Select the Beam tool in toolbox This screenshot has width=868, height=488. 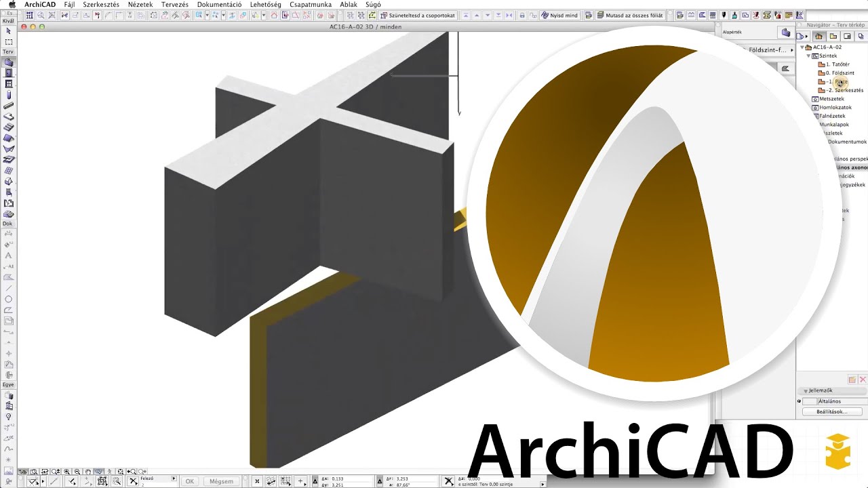click(x=9, y=106)
